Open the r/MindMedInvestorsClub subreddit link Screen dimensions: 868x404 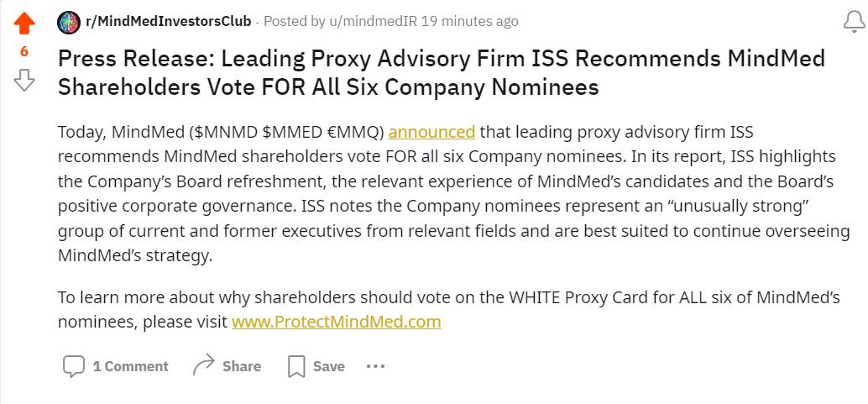point(168,21)
